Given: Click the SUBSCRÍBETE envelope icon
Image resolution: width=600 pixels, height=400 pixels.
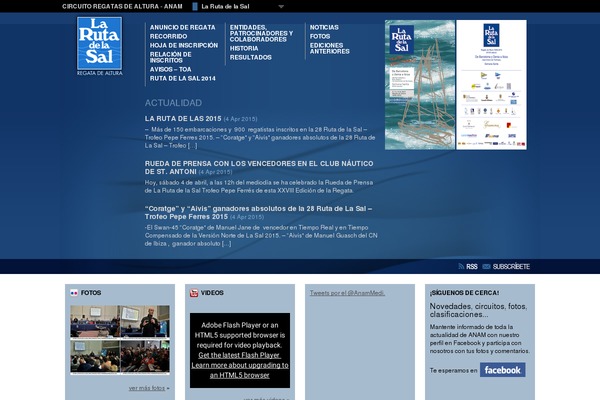Looking at the screenshot, I should pos(486,266).
